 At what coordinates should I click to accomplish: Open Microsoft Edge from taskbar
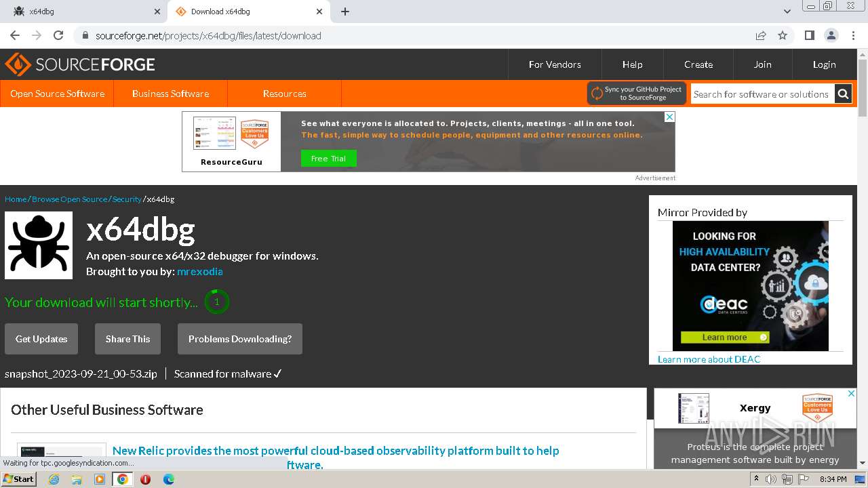(x=168, y=479)
